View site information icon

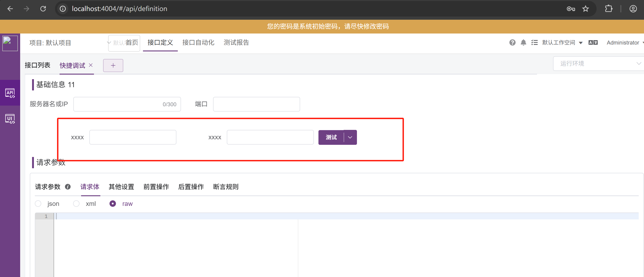[x=63, y=9]
